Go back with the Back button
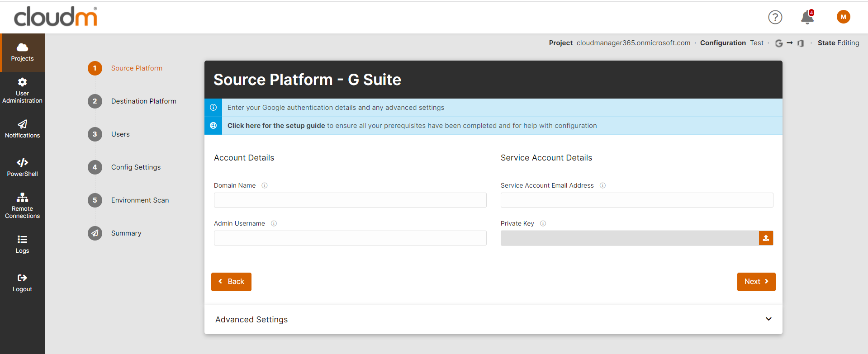The image size is (868, 354). [231, 282]
